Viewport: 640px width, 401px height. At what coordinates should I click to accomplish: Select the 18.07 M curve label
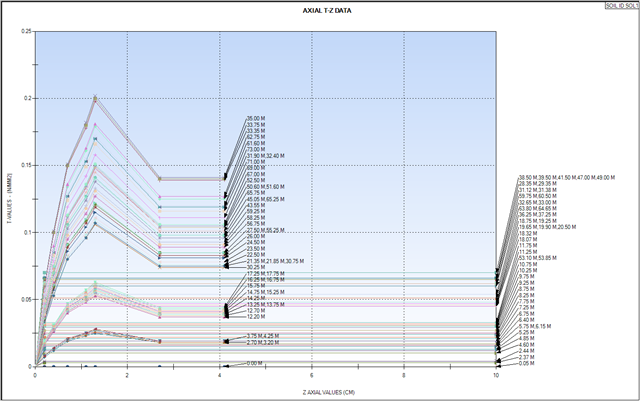pos(528,239)
